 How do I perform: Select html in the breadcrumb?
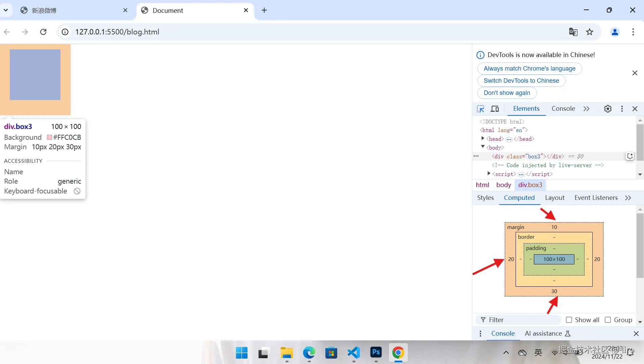pos(482,185)
